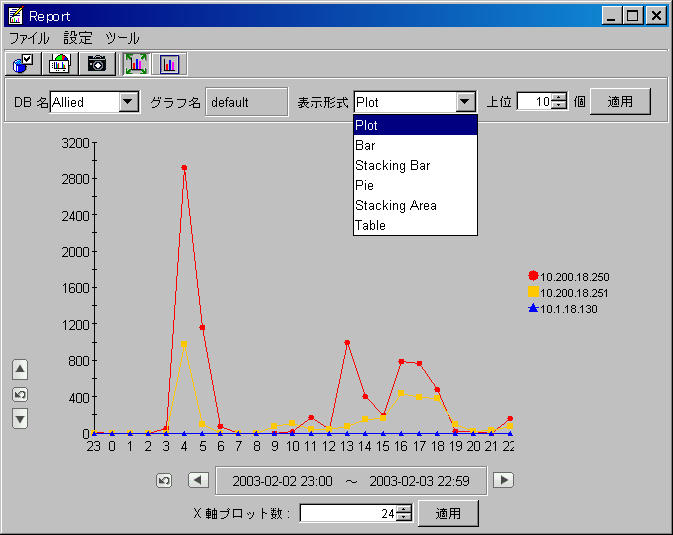Choose Stacking Bar from the list
The image size is (673, 535).
(x=415, y=165)
